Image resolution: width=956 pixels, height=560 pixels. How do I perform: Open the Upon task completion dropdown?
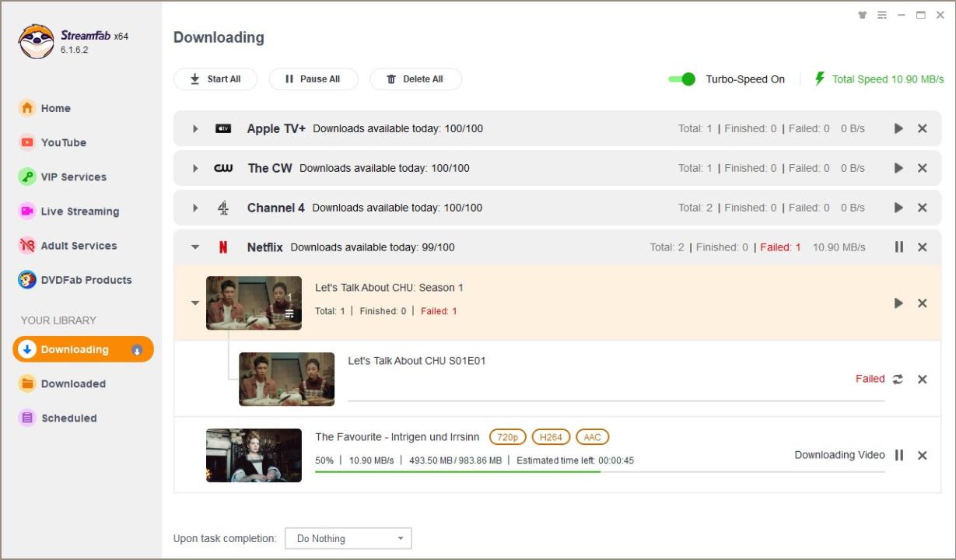pyautogui.click(x=348, y=538)
